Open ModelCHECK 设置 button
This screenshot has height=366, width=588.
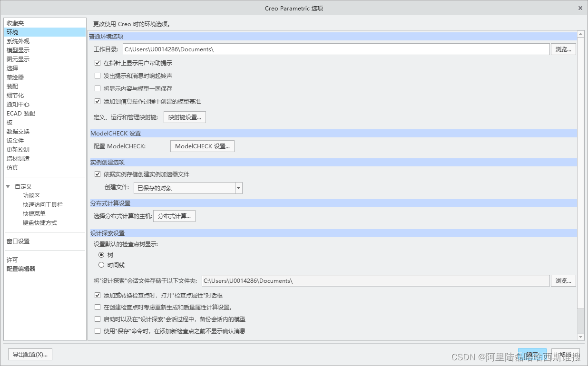click(202, 146)
